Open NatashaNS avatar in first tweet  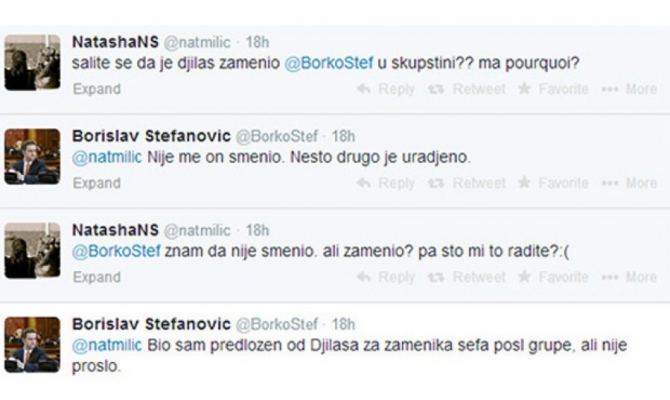pyautogui.click(x=32, y=63)
